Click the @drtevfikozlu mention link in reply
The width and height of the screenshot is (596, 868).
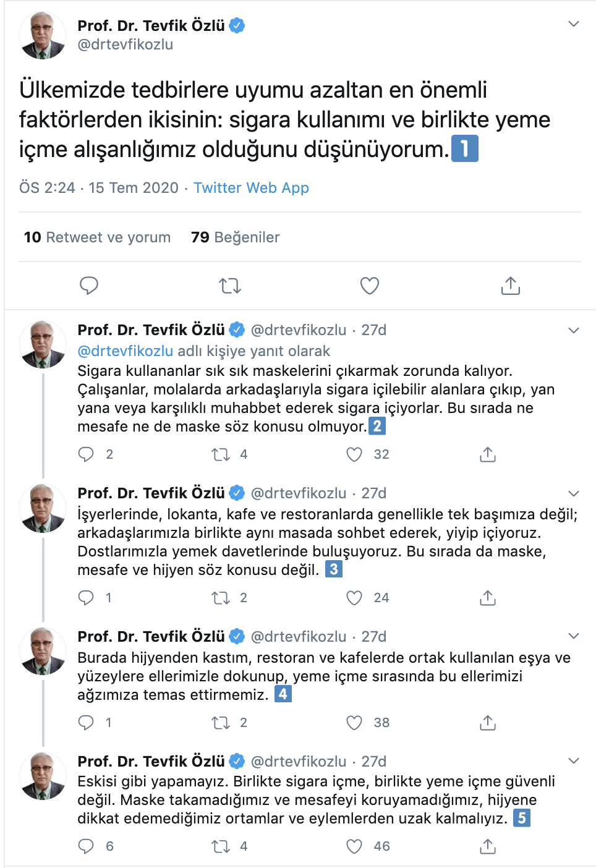click(x=125, y=351)
